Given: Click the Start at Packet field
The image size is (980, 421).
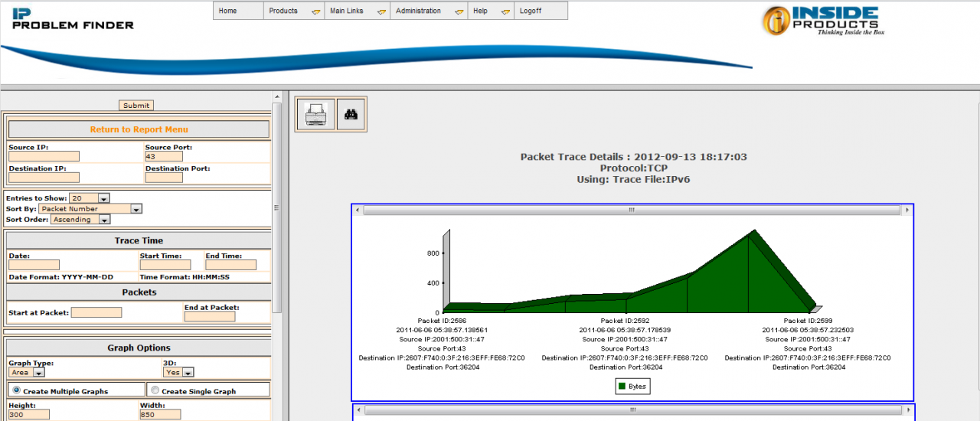Looking at the screenshot, I should point(96,312).
